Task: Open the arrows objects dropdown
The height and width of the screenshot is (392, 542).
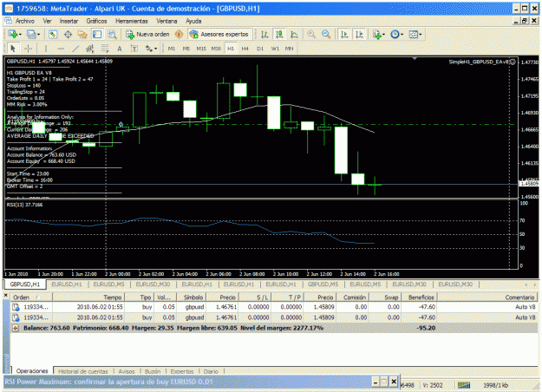Action: tap(151, 49)
